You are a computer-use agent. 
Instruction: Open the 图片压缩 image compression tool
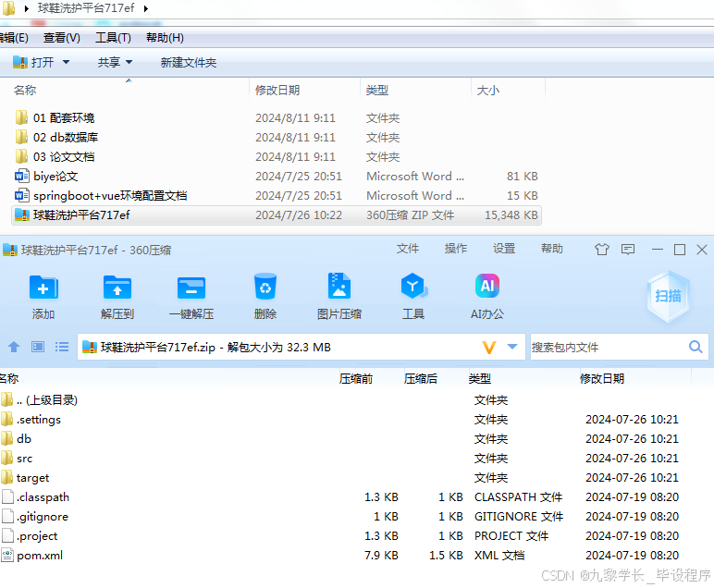(x=339, y=286)
